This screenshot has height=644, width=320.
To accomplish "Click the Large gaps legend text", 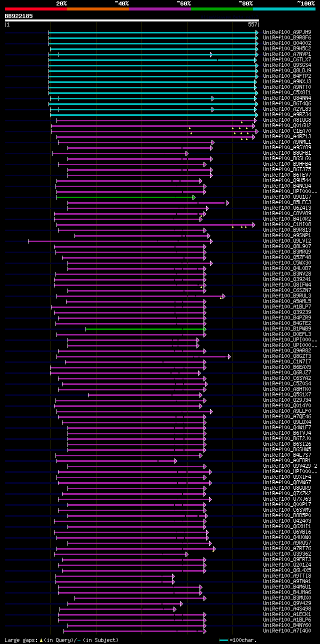I will pyautogui.click(x=61, y=640).
